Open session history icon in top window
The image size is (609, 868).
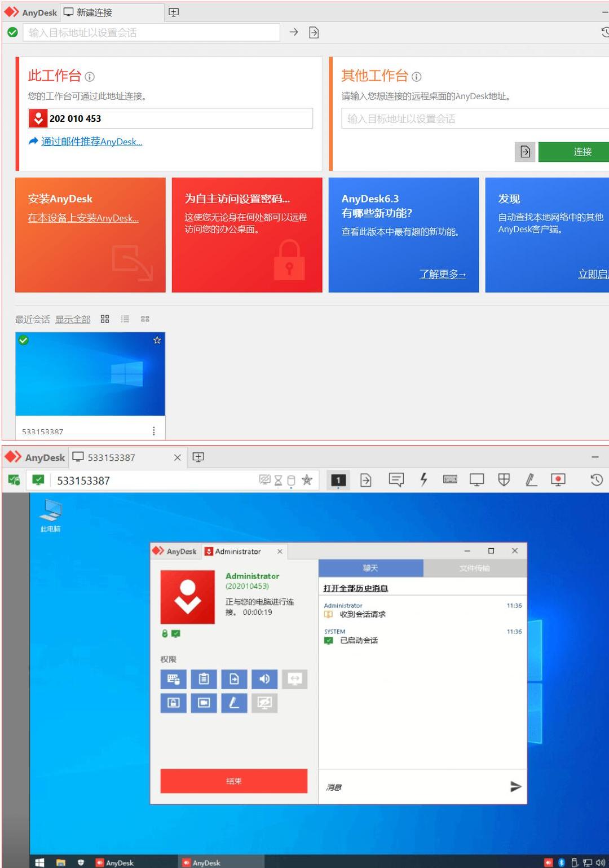click(605, 32)
